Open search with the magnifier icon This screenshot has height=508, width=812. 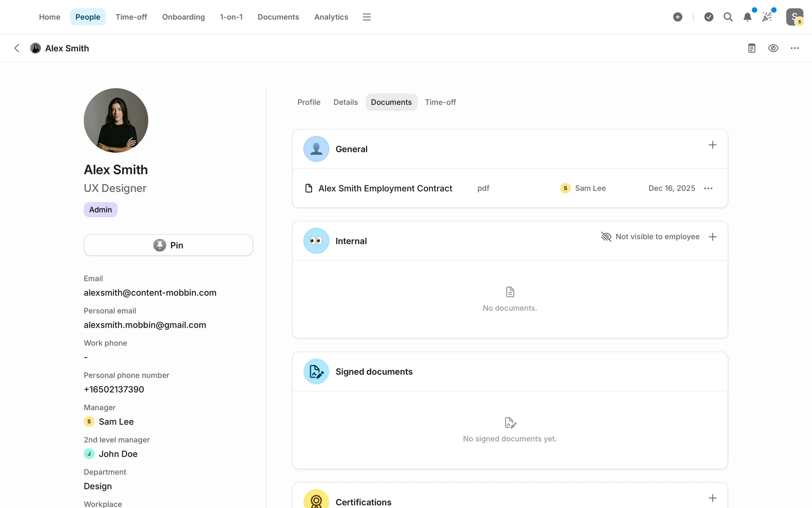[x=728, y=17]
